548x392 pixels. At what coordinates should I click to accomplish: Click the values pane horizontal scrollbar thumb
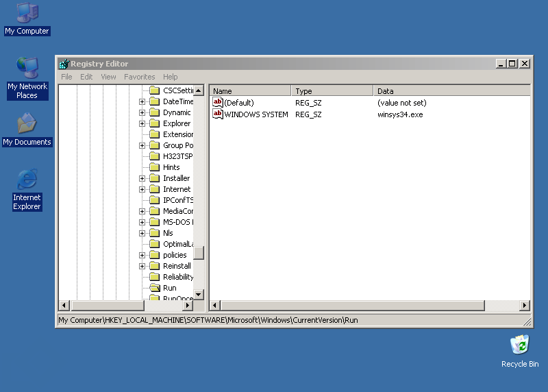tap(353, 305)
